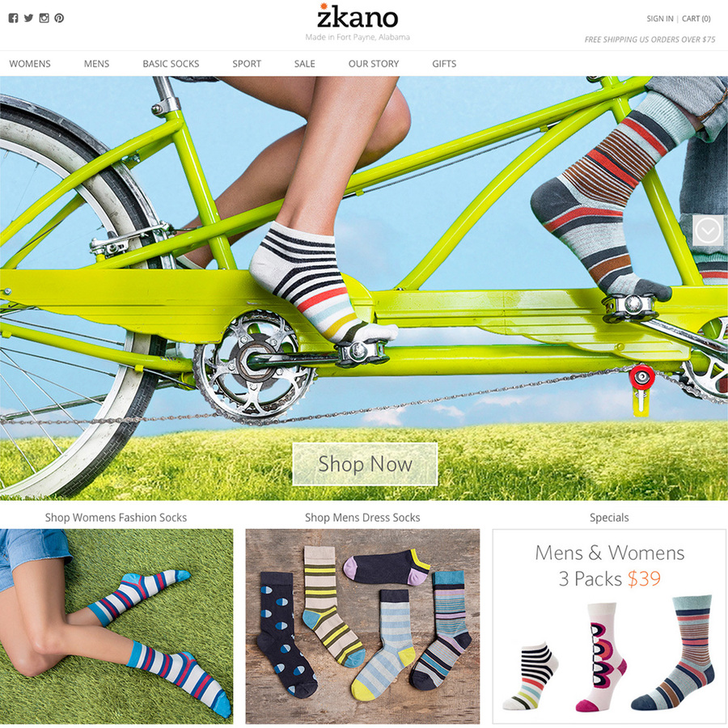
Task: View the SALE section
Action: tap(305, 64)
